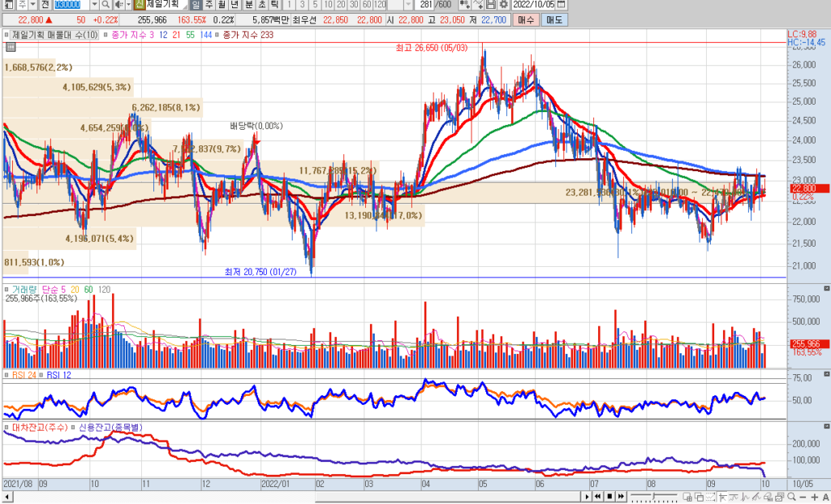Click the 매수 buy button
Screen dimensions: 831x504
click(x=526, y=19)
